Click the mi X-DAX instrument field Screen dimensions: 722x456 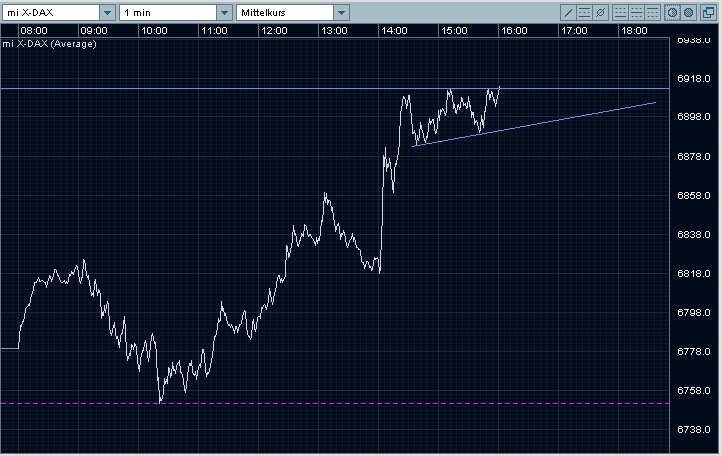(51, 12)
